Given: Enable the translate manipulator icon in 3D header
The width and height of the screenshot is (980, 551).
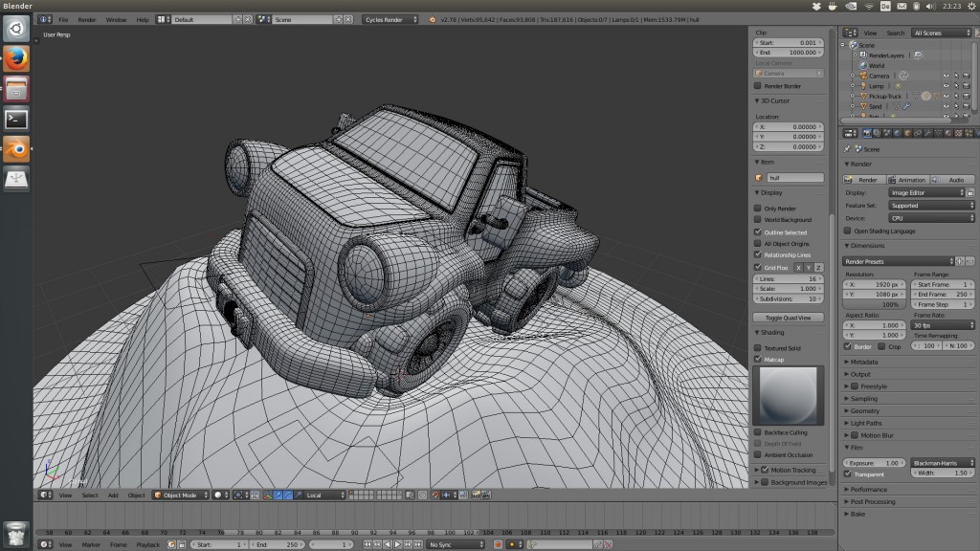Looking at the screenshot, I should pyautogui.click(x=278, y=495).
